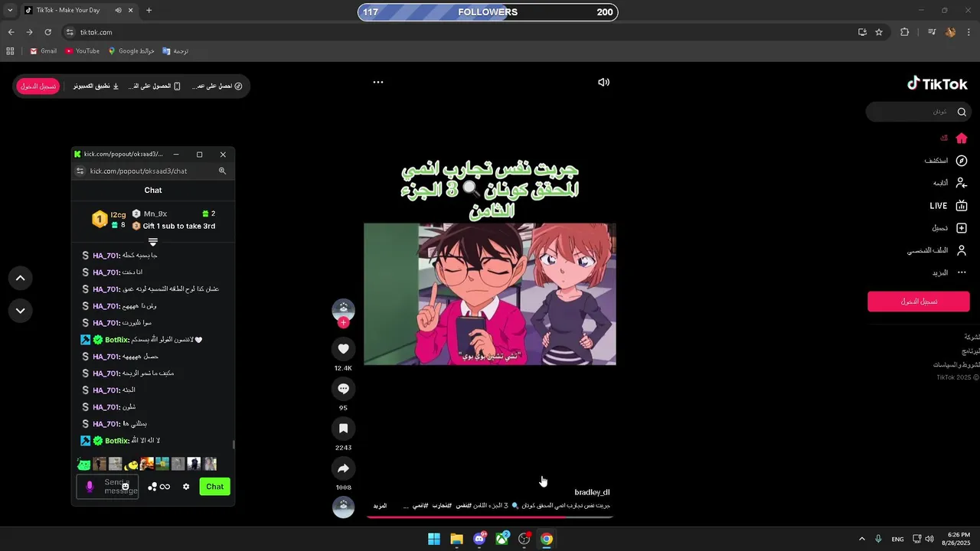Click the download desktop app link

coord(96,86)
